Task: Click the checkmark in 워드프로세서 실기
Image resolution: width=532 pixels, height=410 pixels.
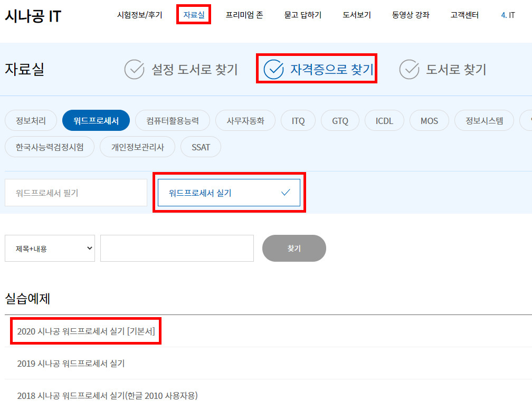Action: click(286, 193)
